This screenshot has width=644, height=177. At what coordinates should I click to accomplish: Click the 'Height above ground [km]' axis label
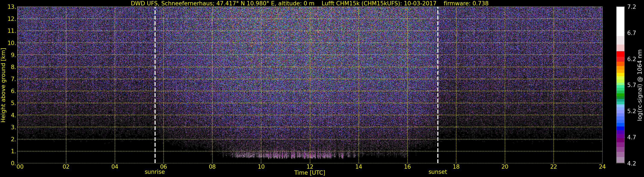pyautogui.click(x=3, y=85)
